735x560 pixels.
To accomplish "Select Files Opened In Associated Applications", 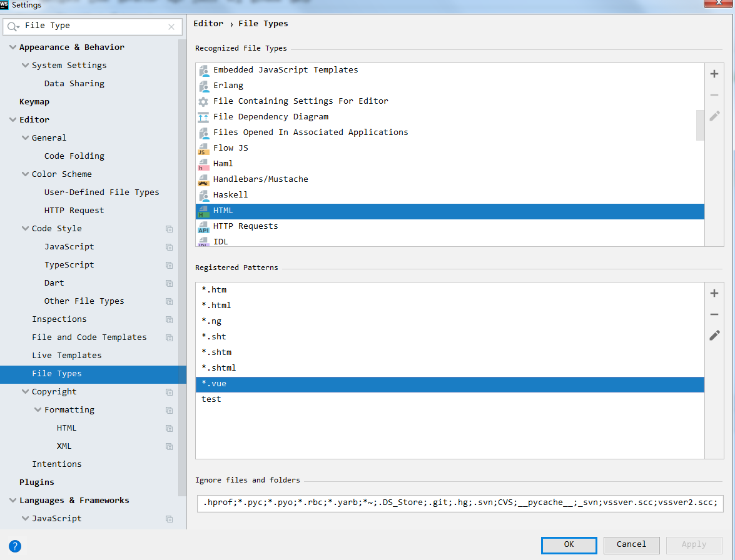I will point(450,132).
